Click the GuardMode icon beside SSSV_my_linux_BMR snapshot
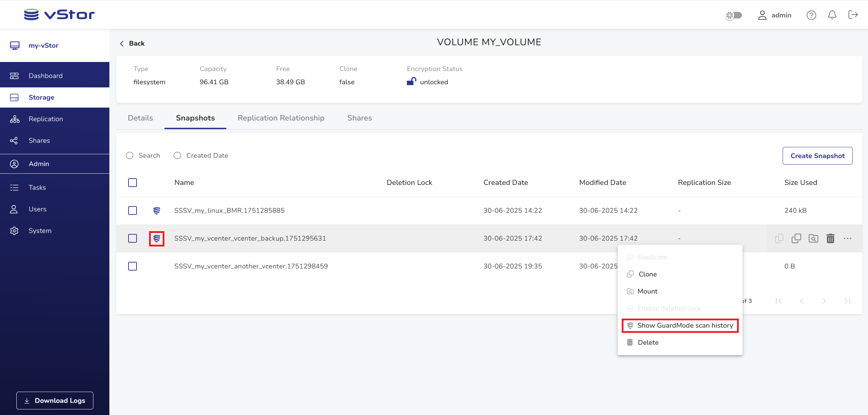This screenshot has width=868, height=415. click(157, 211)
